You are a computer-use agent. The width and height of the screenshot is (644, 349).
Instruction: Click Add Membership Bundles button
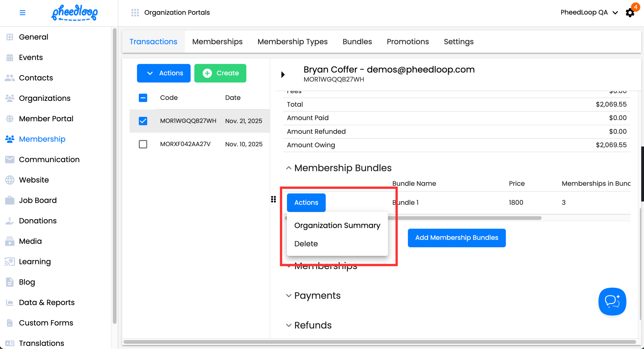457,238
